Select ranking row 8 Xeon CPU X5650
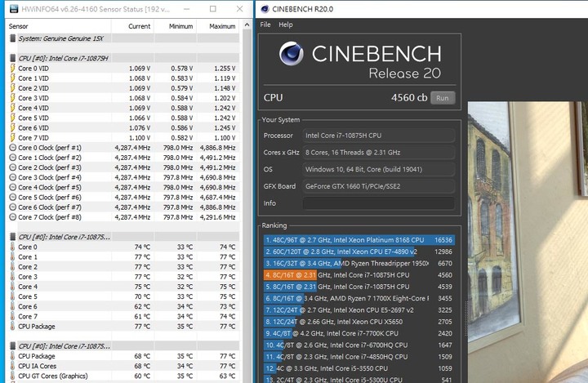This screenshot has width=588, height=383. click(x=359, y=322)
